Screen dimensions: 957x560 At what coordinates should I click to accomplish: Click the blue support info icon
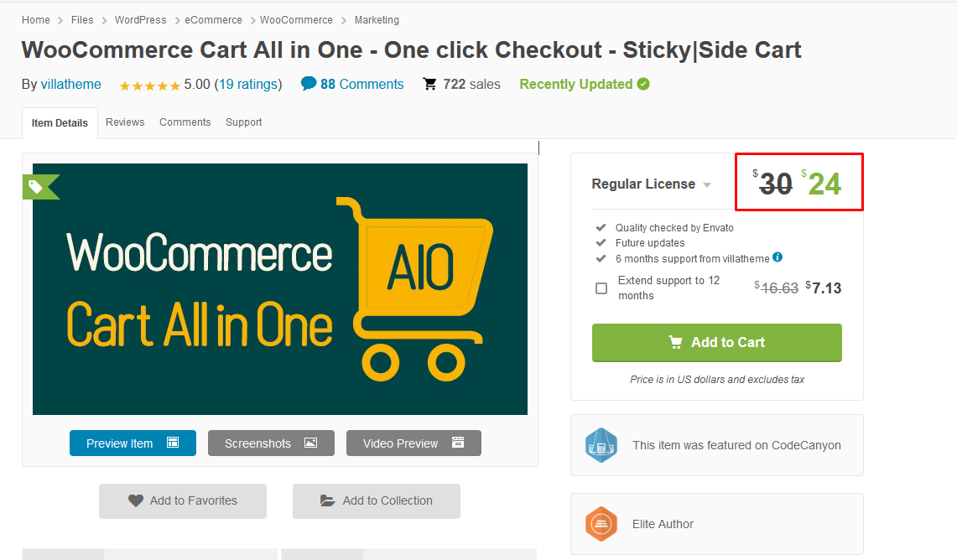point(778,257)
